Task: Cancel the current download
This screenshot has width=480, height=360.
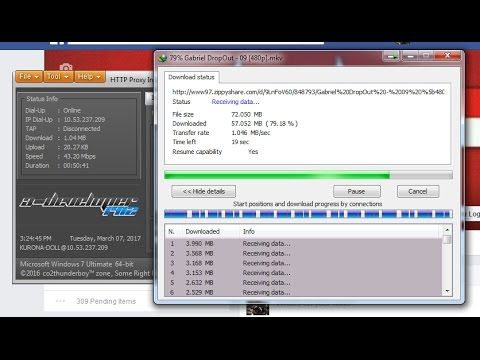Action: (x=418, y=192)
